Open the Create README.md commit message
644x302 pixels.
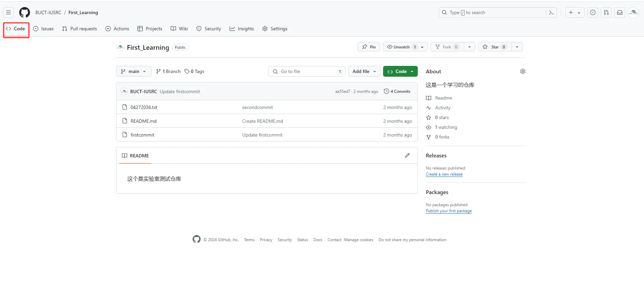click(263, 121)
